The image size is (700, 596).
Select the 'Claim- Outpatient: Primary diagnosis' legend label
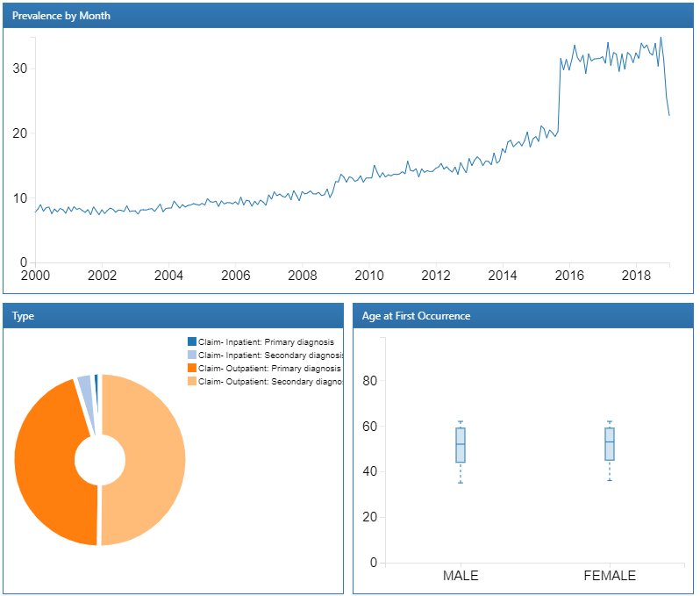(269, 368)
